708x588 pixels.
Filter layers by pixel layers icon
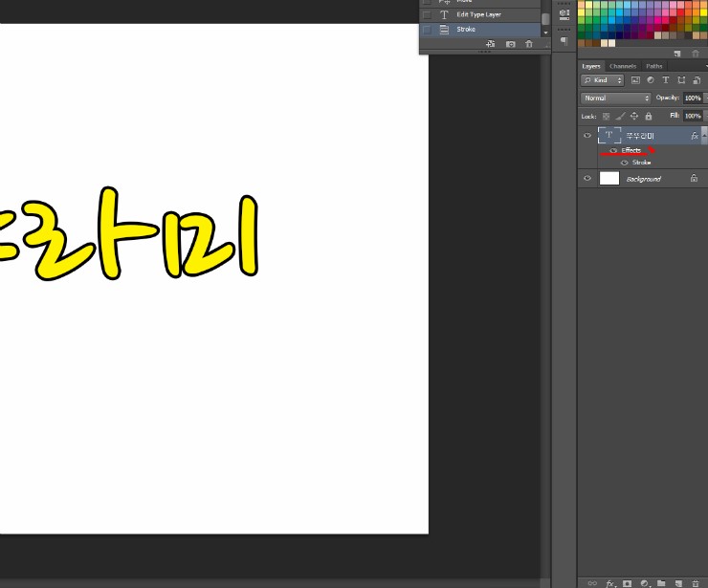pos(635,80)
